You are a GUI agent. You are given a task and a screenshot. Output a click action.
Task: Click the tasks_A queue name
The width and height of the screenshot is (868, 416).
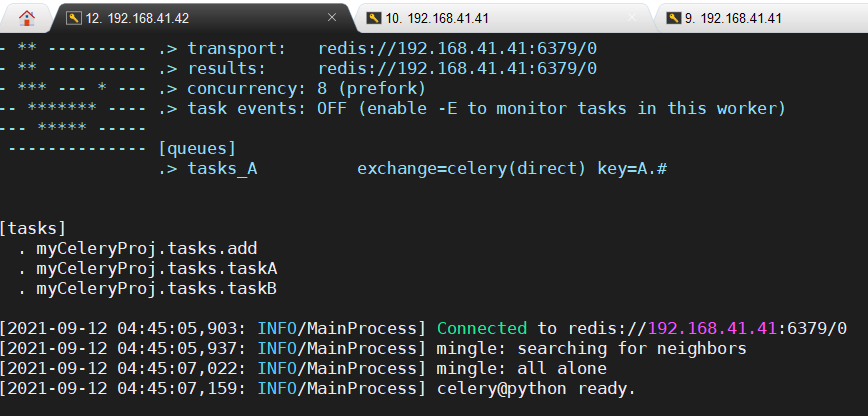tap(222, 169)
